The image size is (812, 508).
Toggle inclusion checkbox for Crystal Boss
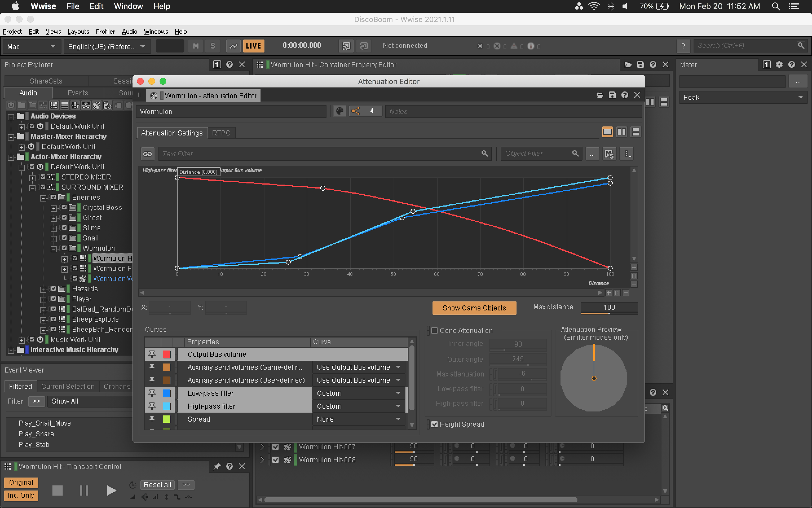pos(64,207)
